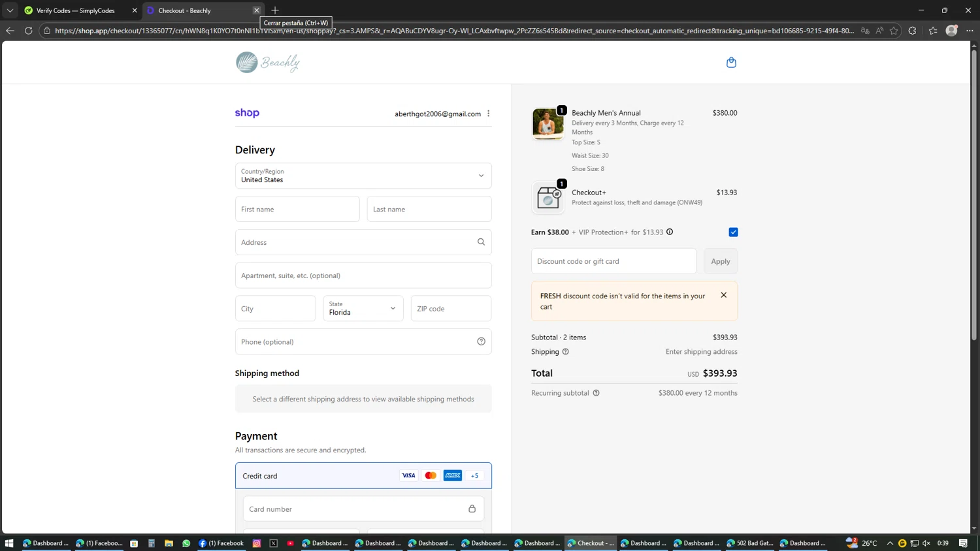
Task: Open the Windows Start menu
Action: (9, 543)
